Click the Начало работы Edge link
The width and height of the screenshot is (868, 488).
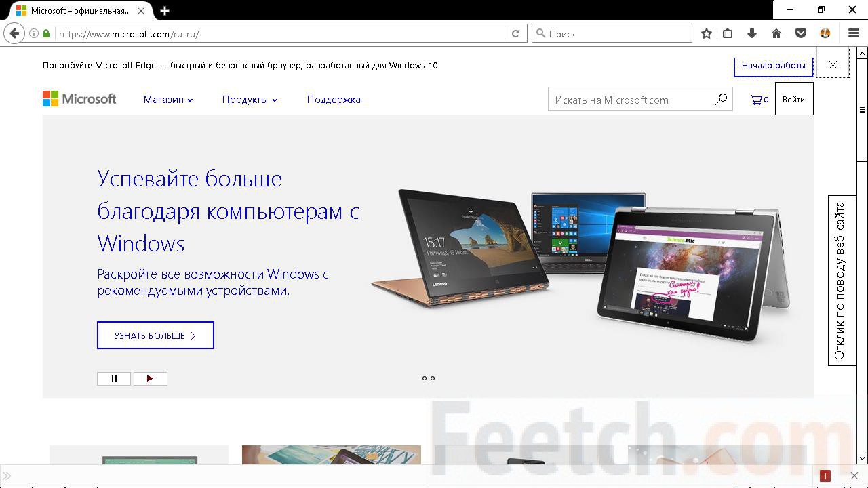(773, 66)
